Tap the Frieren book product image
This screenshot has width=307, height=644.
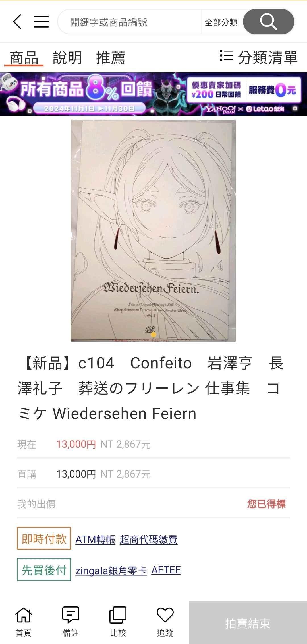click(153, 231)
